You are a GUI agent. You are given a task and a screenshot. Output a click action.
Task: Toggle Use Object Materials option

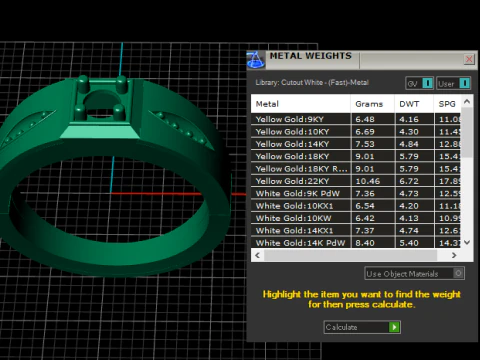414,274
